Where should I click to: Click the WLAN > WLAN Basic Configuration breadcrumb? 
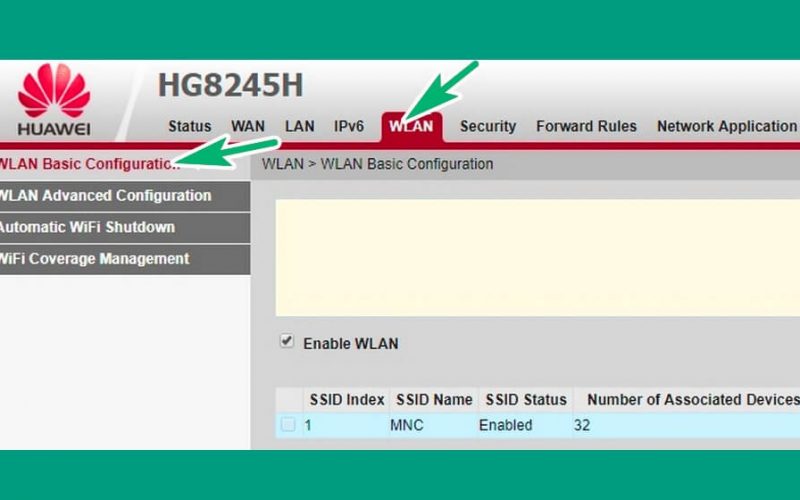[x=378, y=164]
